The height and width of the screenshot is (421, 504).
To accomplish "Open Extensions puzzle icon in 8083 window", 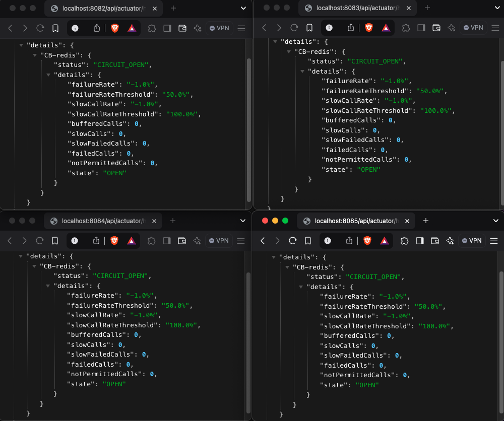I will point(404,28).
